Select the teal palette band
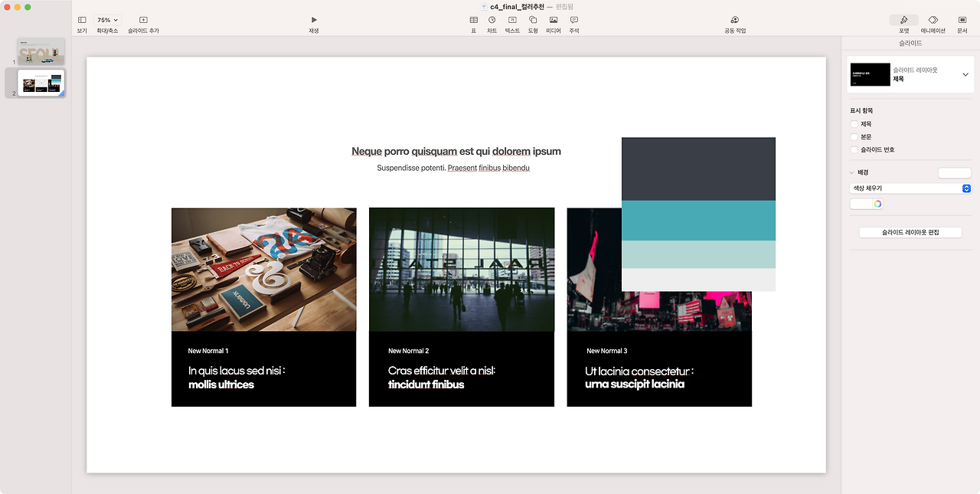This screenshot has height=494, width=980. [698, 221]
